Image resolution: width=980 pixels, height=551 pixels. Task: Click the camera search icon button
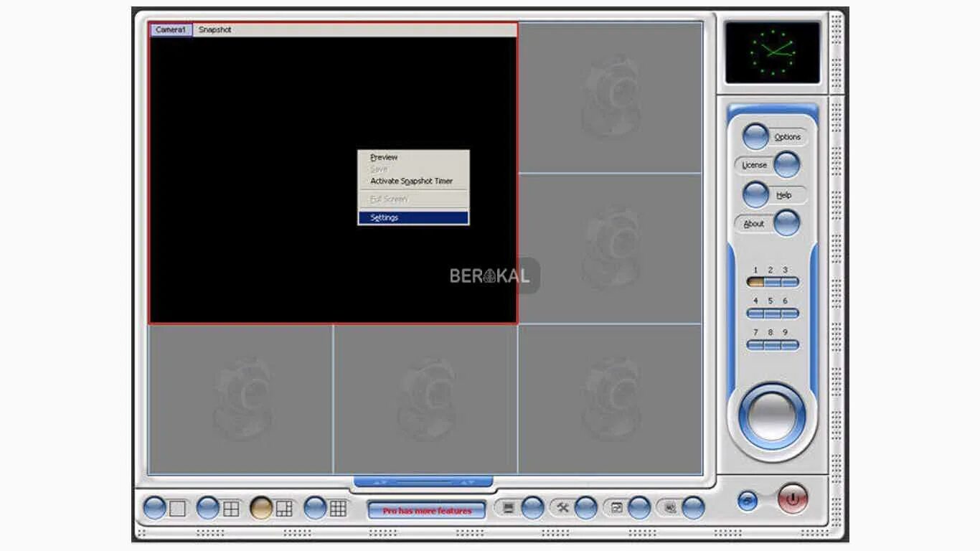tap(693, 508)
